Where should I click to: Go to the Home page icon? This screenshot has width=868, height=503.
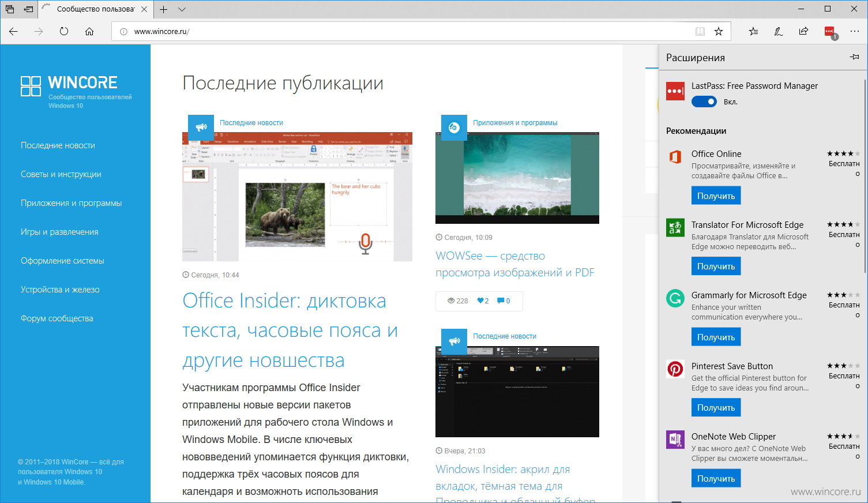pyautogui.click(x=89, y=31)
